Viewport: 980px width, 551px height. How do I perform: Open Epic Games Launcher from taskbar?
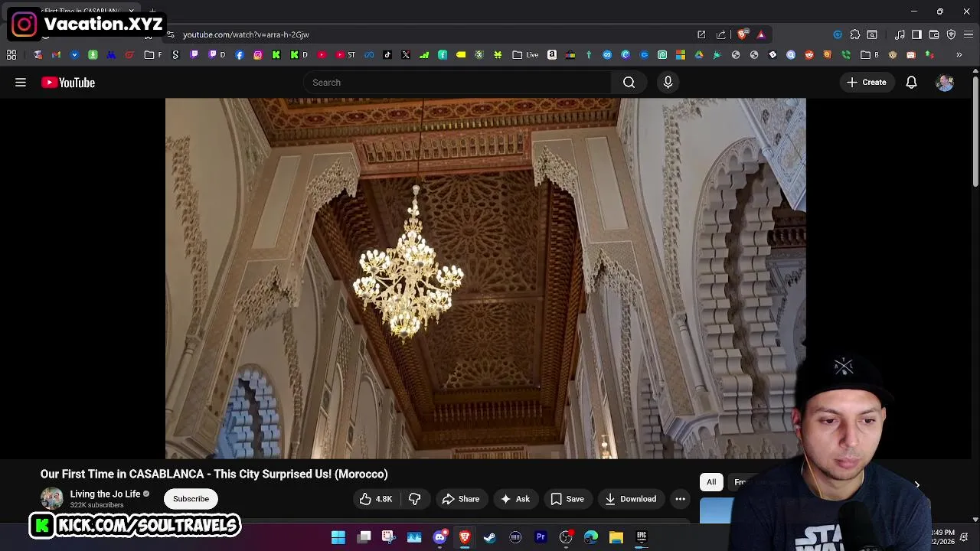click(642, 537)
